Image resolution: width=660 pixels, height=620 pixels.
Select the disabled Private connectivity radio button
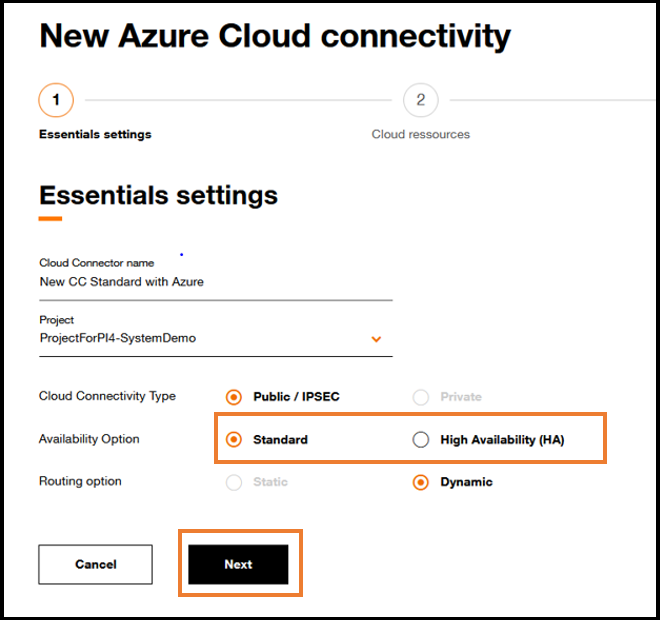click(420, 397)
